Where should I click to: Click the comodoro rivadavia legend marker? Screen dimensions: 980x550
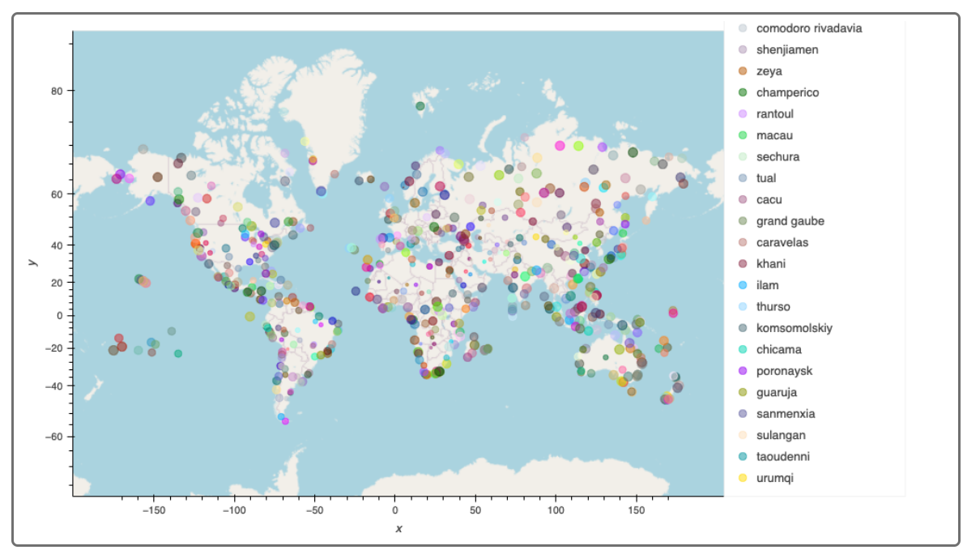pyautogui.click(x=743, y=28)
